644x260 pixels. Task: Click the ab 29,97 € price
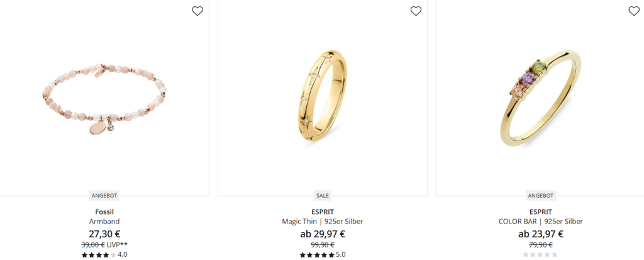(323, 234)
